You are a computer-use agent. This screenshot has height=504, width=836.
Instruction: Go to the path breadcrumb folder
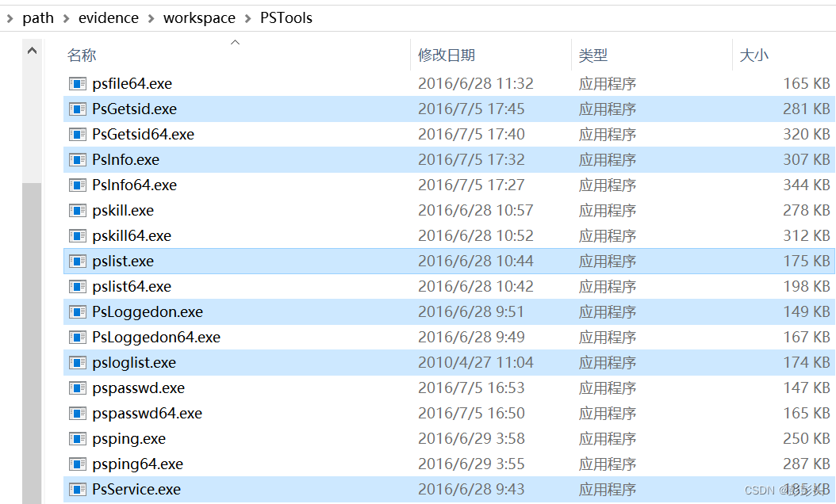pos(38,18)
